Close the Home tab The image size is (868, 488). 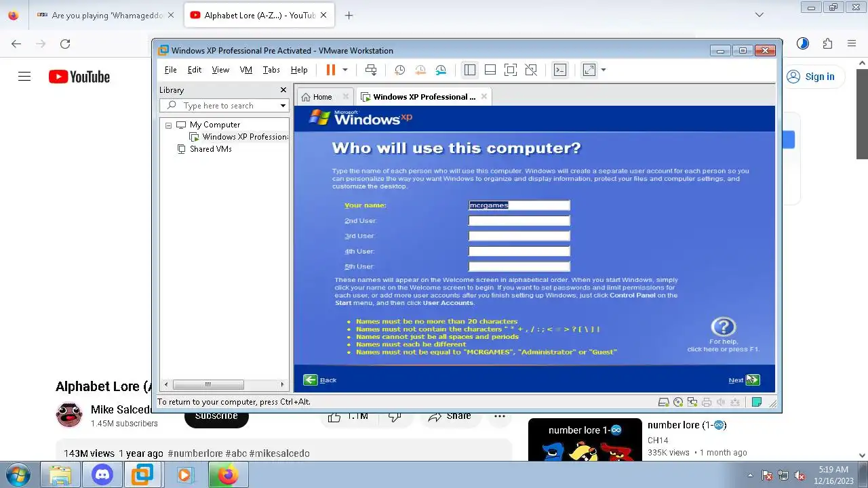[346, 97]
